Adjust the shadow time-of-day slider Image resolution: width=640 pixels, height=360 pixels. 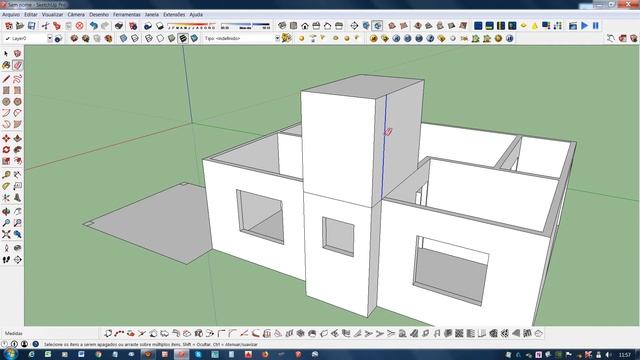click(245, 26)
